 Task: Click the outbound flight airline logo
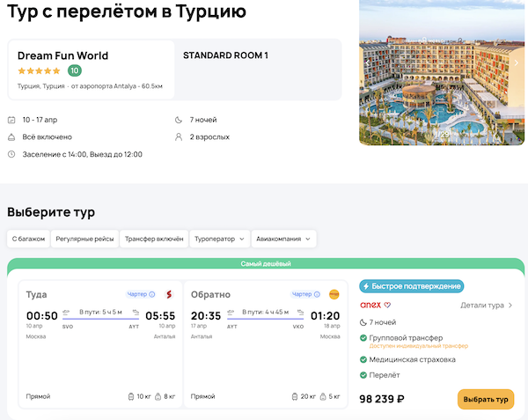(x=168, y=294)
